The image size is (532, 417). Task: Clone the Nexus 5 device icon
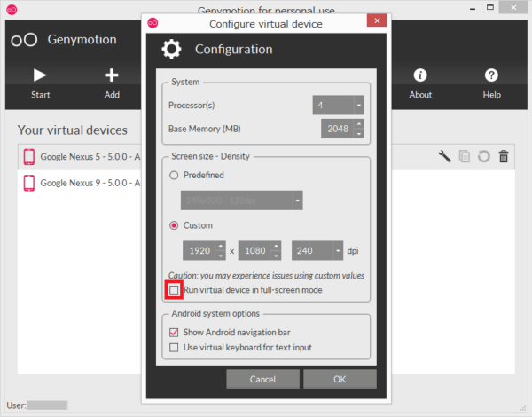click(464, 156)
